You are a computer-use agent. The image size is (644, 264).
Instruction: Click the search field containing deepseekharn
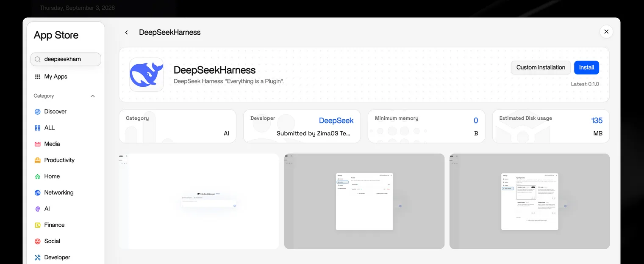66,59
